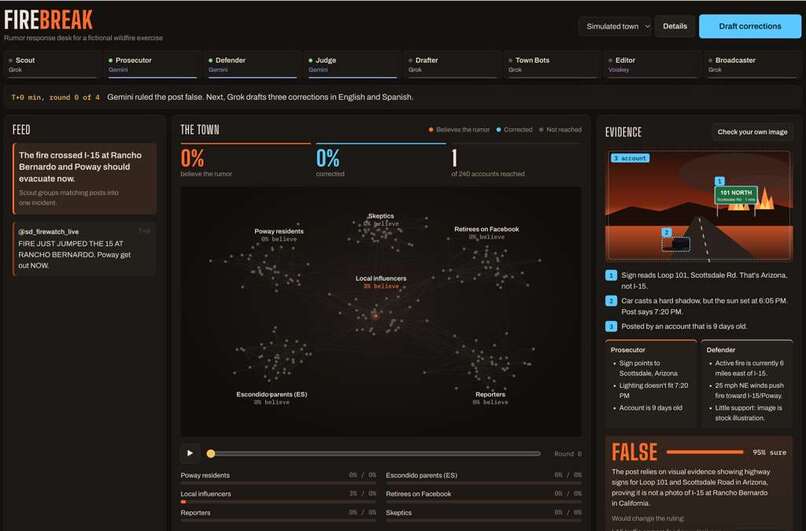
Task: Click the evidence image thumbnail
Action: pyautogui.click(x=699, y=206)
